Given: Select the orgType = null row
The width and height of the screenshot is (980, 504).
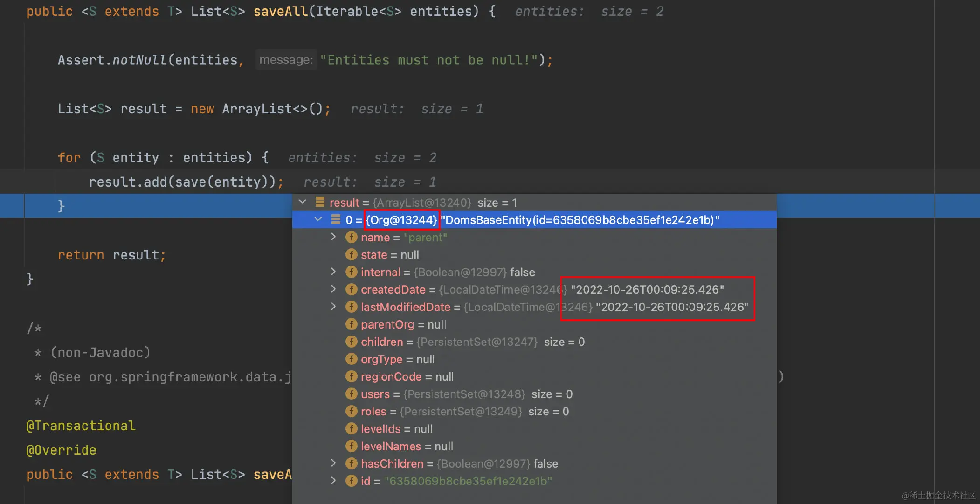Looking at the screenshot, I should pyautogui.click(x=397, y=359).
